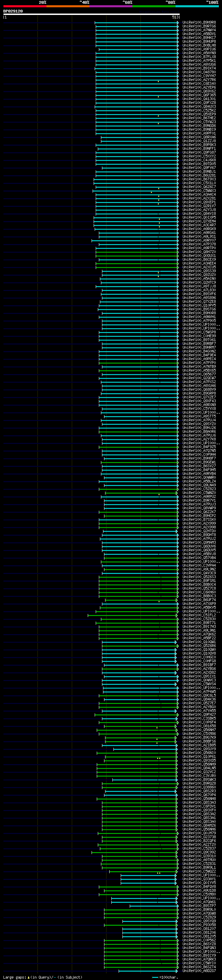
Task: Open the UniRef100_Q84UX3 entry
Action: tap(199, 106)
